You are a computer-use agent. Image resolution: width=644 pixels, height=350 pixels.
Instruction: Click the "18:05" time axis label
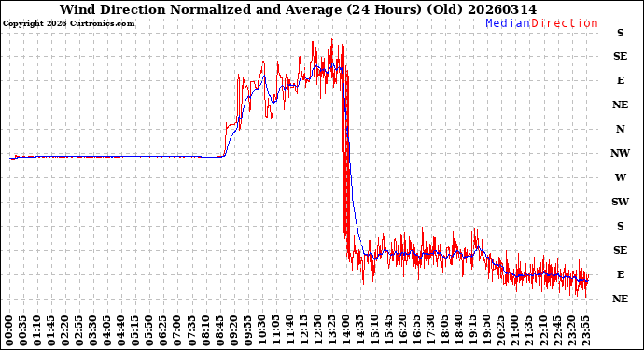click(444, 331)
